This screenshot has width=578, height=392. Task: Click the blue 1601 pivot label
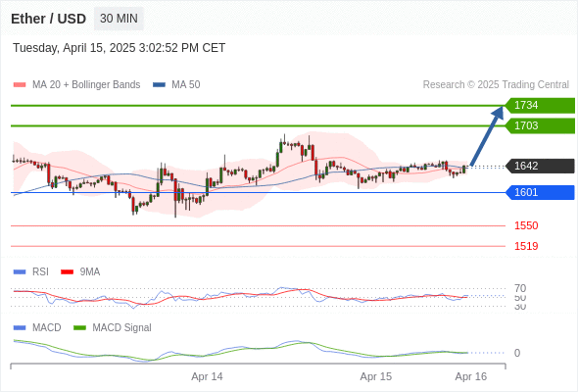click(540, 192)
